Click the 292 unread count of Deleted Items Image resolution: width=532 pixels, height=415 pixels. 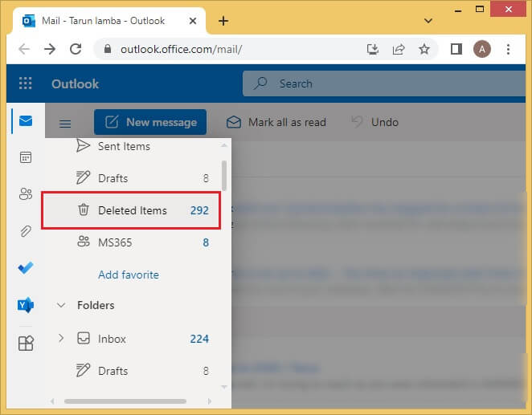[x=199, y=210]
